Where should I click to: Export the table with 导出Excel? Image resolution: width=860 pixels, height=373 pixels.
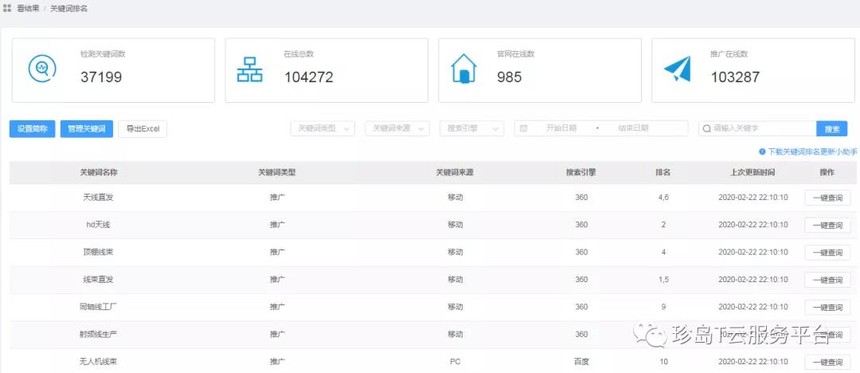click(x=143, y=129)
